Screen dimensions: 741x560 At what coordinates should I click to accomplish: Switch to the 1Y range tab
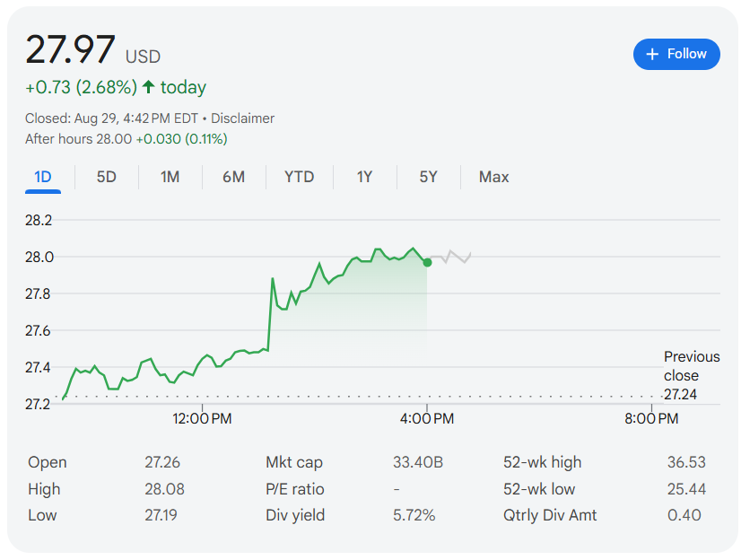point(364,177)
